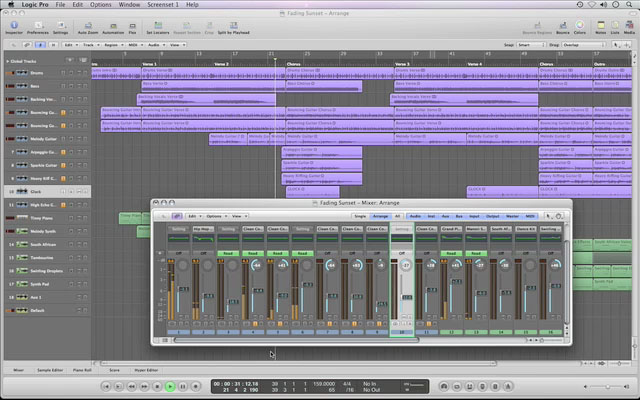Toggle orange button on Heavy Riff track

(x=63, y=178)
